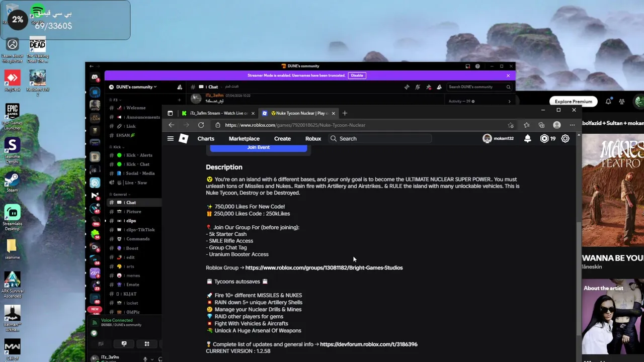The image size is (644, 362).
Task: Switch to the iTz_3a9m Stream Kick tab
Action: (218, 113)
